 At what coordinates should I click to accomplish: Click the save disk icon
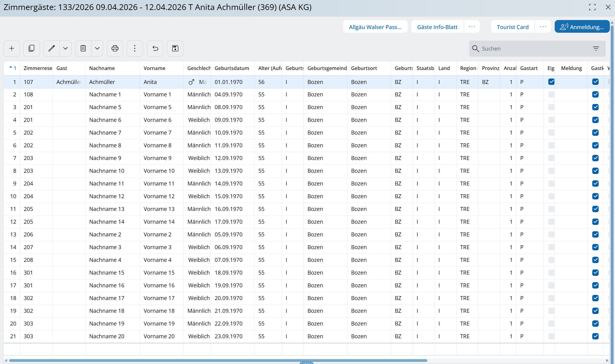coord(175,48)
